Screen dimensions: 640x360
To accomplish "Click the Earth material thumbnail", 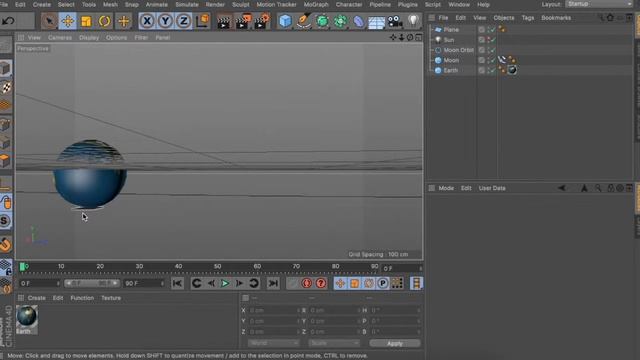I will point(27,317).
